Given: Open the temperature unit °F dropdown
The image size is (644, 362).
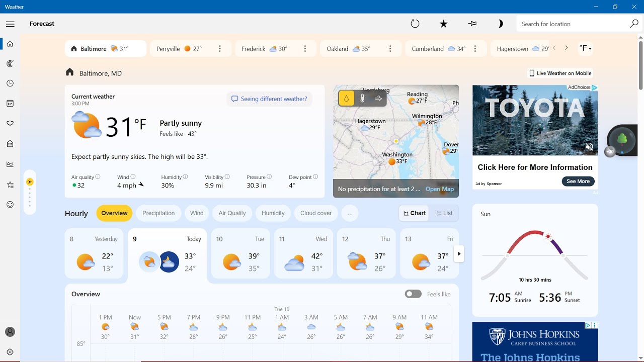Looking at the screenshot, I should coord(586,48).
